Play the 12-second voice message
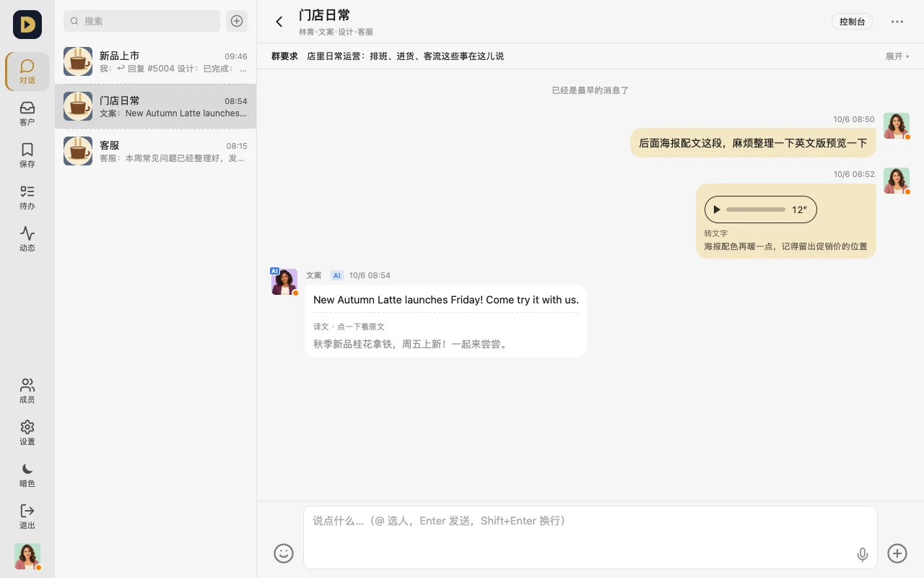 (717, 210)
